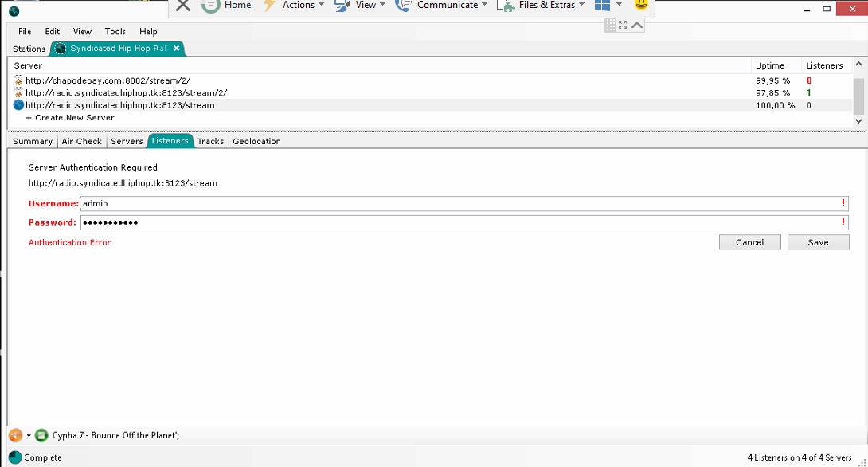The height and width of the screenshot is (467, 868).
Task: Click the orange speaker icon at bottom
Action: [x=15, y=435]
